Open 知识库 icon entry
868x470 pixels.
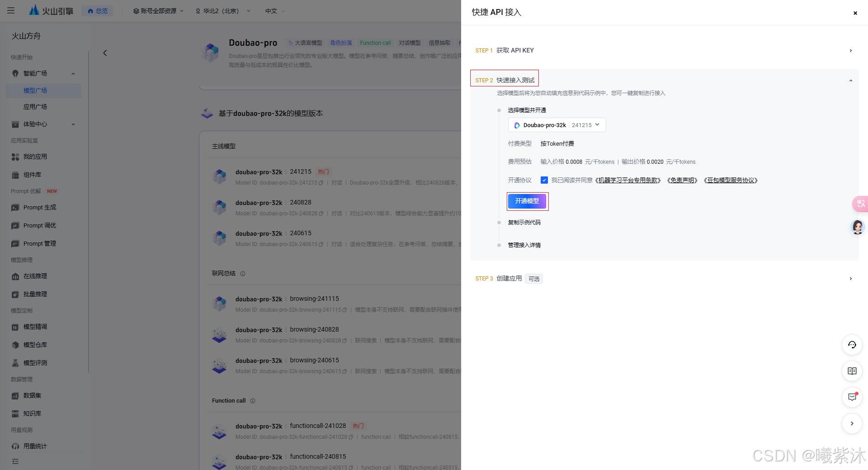[15, 414]
